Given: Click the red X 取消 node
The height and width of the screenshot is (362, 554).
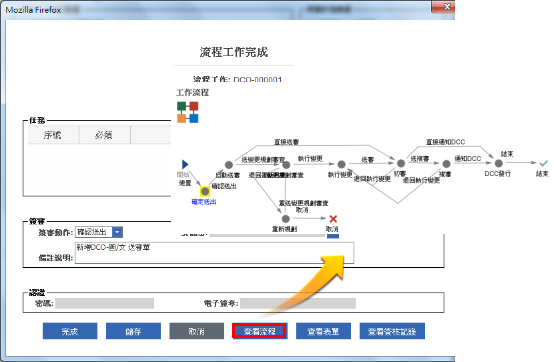Looking at the screenshot, I should click(x=333, y=219).
